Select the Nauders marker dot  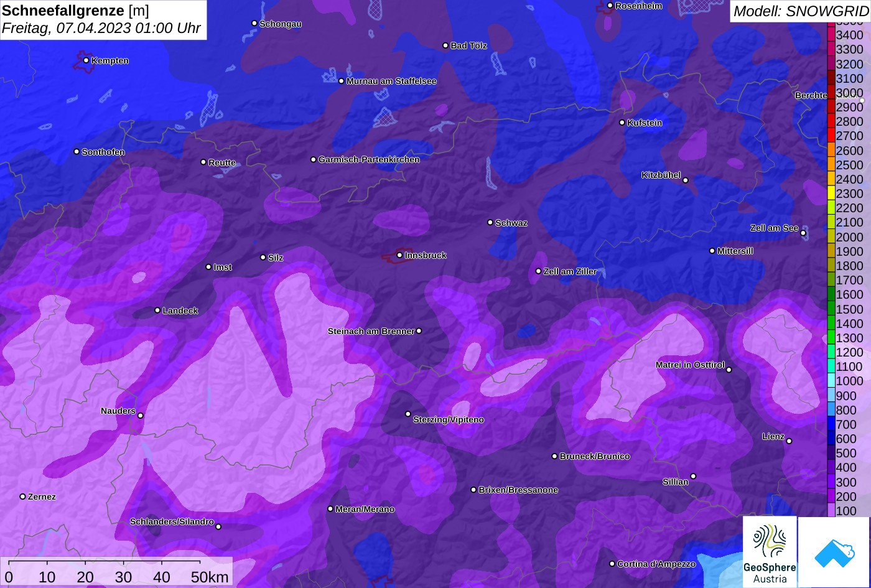141,416
